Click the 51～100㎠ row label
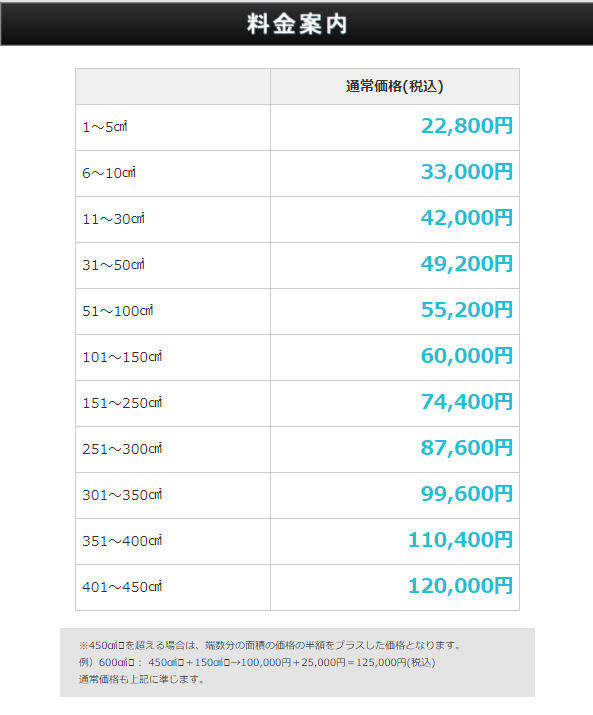This screenshot has height=715, width=593. 118,311
